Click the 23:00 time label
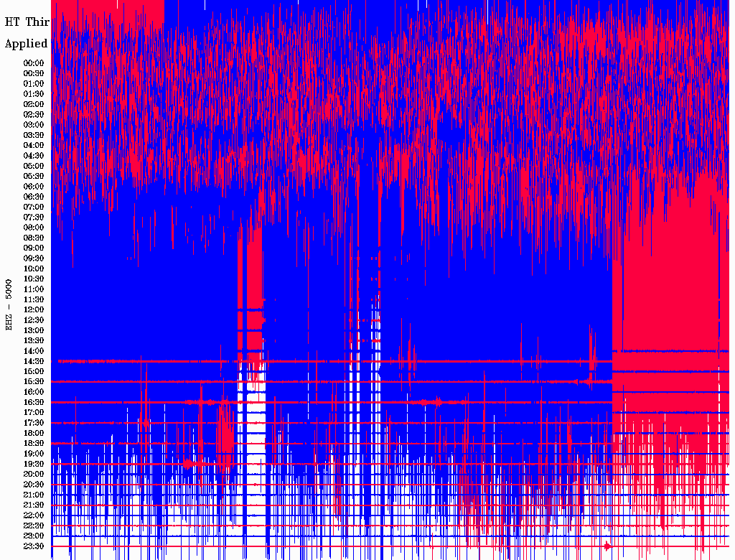This screenshot has width=735, height=560. [x=34, y=536]
